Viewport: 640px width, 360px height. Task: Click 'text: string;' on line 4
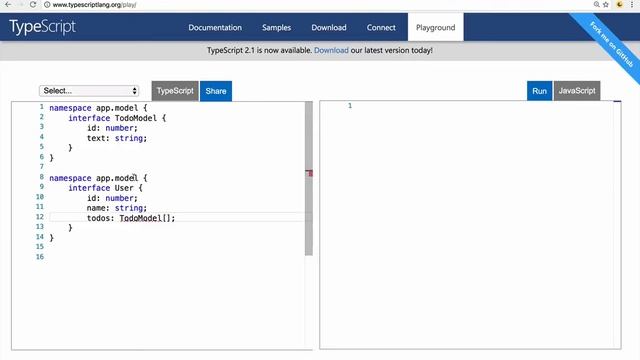pos(117,138)
